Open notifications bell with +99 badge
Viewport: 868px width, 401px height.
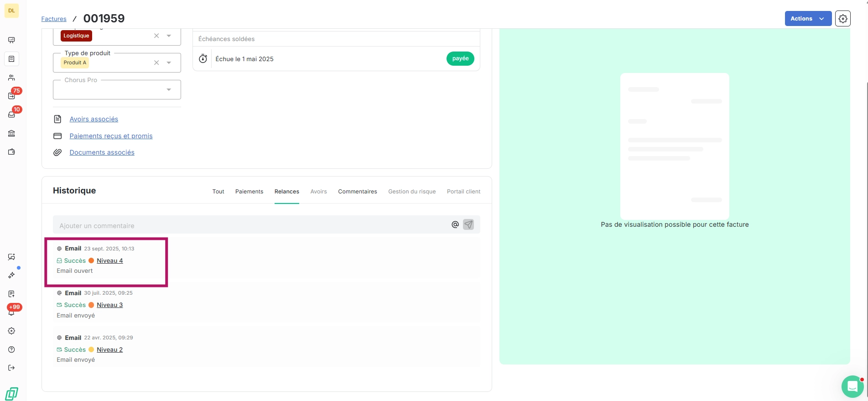12,312
